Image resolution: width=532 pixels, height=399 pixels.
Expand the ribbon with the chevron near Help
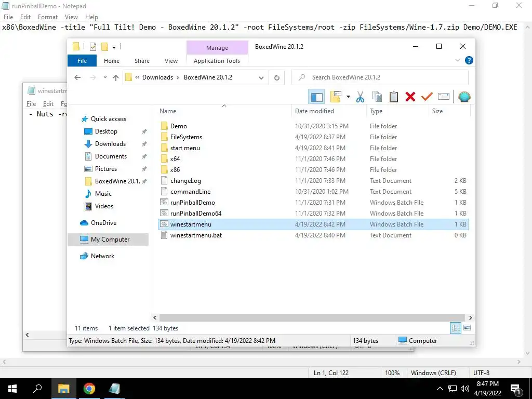point(458,60)
